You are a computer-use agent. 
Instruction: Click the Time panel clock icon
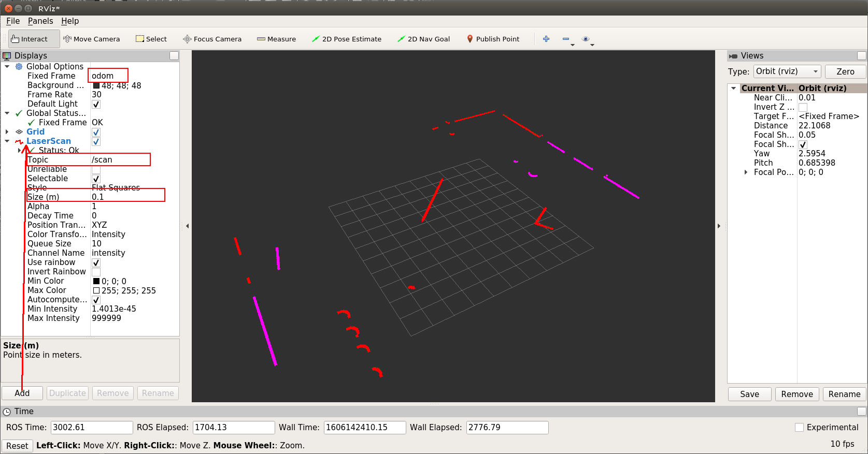7,412
